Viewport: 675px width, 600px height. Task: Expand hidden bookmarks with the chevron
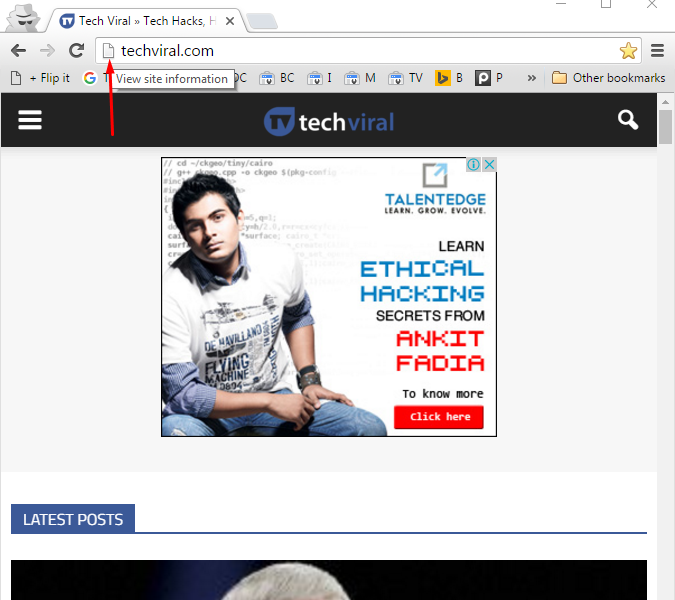[x=532, y=78]
